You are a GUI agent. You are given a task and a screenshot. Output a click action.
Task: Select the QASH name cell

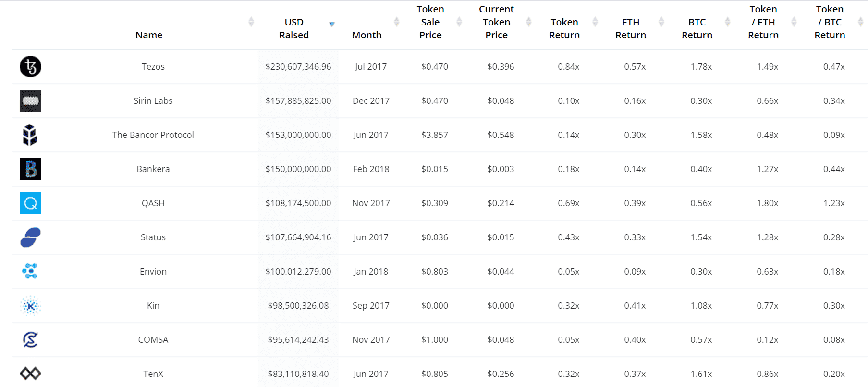coord(153,203)
